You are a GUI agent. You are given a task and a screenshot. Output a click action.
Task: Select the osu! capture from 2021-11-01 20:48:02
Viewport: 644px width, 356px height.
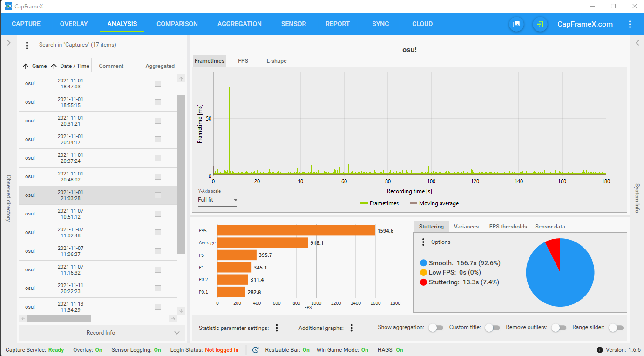(98, 176)
